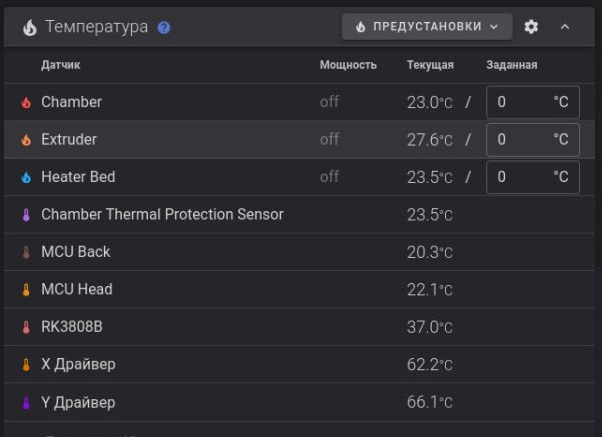Collapse the Температура panel

(565, 27)
